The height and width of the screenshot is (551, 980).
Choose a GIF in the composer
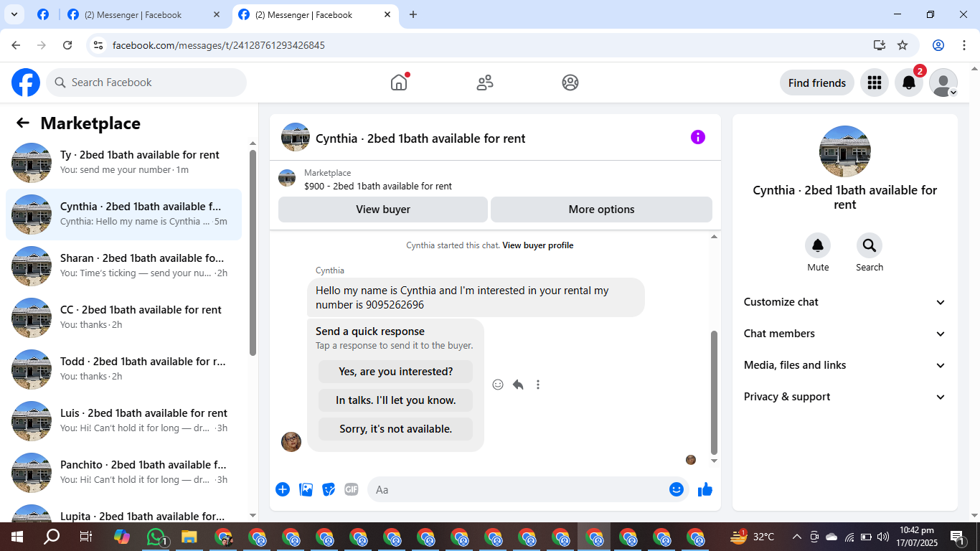point(351,489)
